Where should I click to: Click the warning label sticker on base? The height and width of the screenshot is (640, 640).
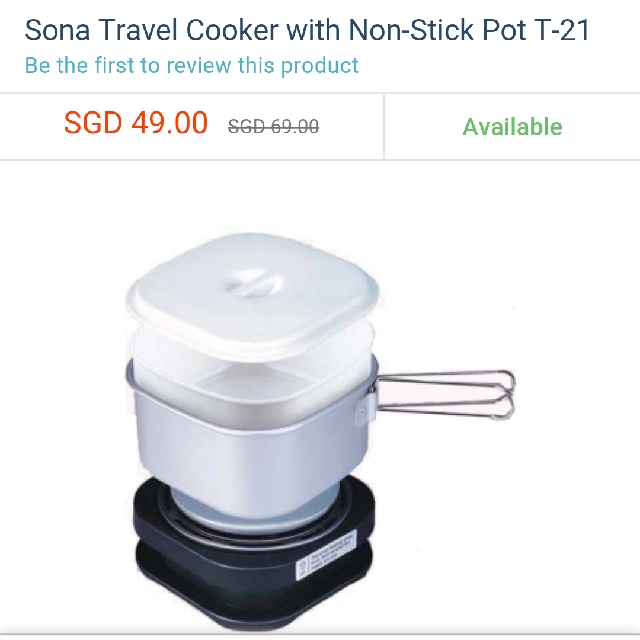click(x=326, y=556)
